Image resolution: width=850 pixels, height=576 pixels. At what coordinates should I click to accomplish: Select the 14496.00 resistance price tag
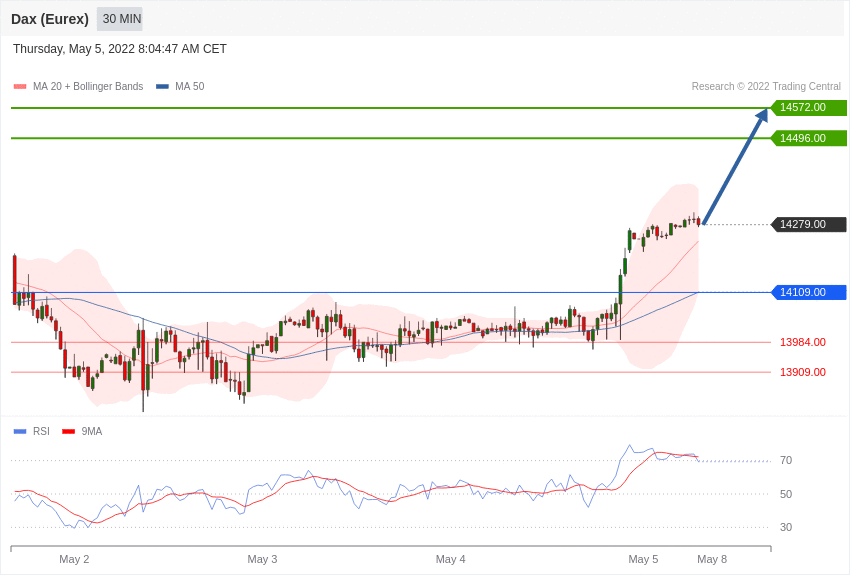pyautogui.click(x=808, y=138)
